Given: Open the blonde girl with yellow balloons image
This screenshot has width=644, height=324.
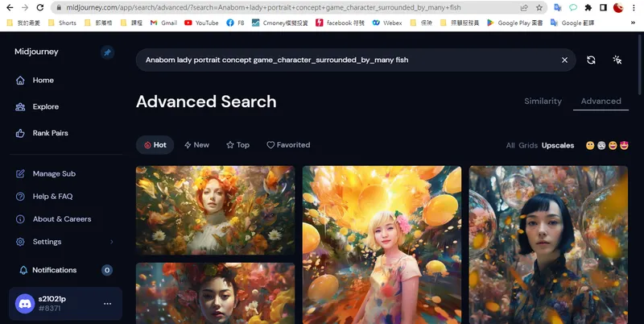Looking at the screenshot, I should point(382,245).
